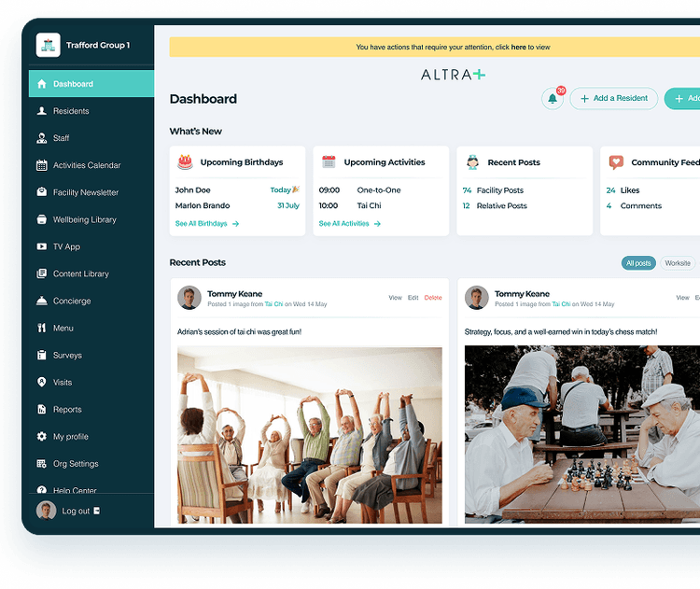
Task: Click the My profile gear icon
Action: pos(41,436)
